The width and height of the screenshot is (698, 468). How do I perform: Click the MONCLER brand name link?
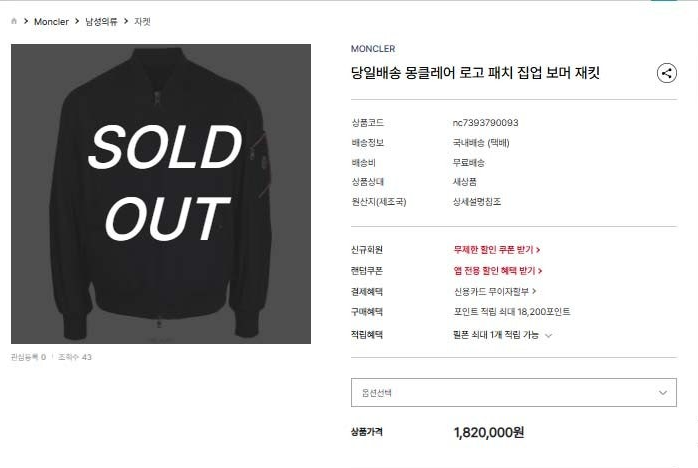tap(373, 49)
